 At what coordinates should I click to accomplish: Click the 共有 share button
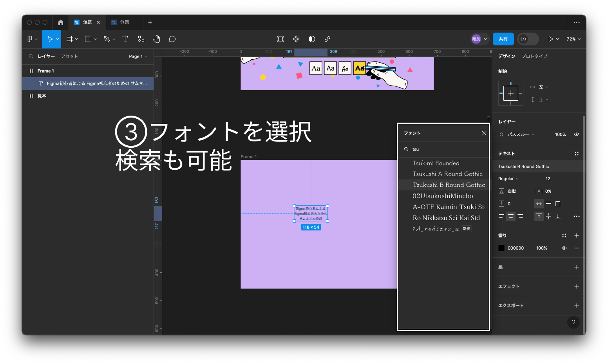coord(503,39)
